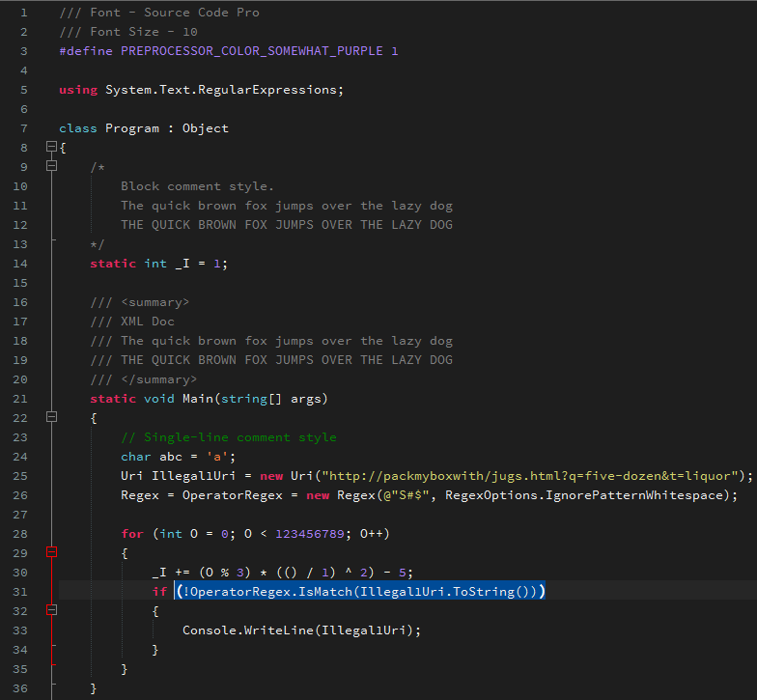The height and width of the screenshot is (700, 757).
Task: Click the highlighted IsMatch condition selection
Action: [x=360, y=591]
